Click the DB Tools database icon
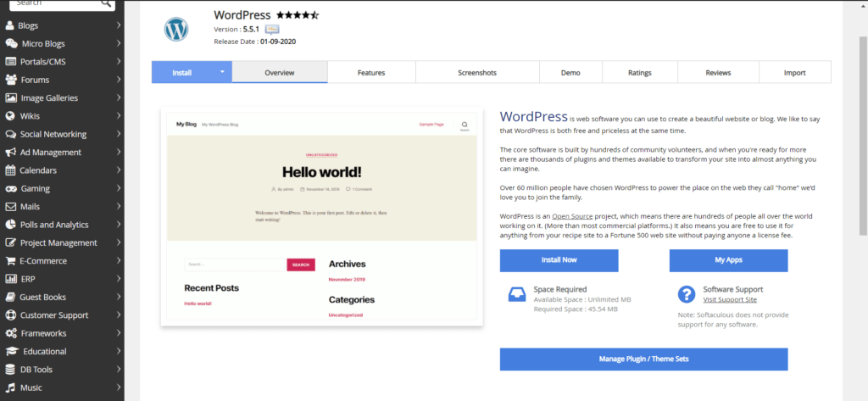This screenshot has height=401, width=868. (10, 370)
